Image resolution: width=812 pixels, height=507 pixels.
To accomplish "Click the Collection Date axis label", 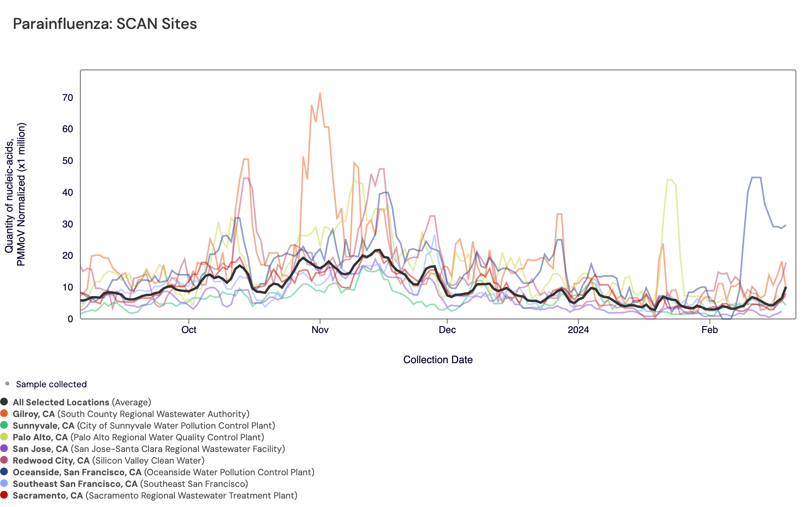I will pos(438,360).
